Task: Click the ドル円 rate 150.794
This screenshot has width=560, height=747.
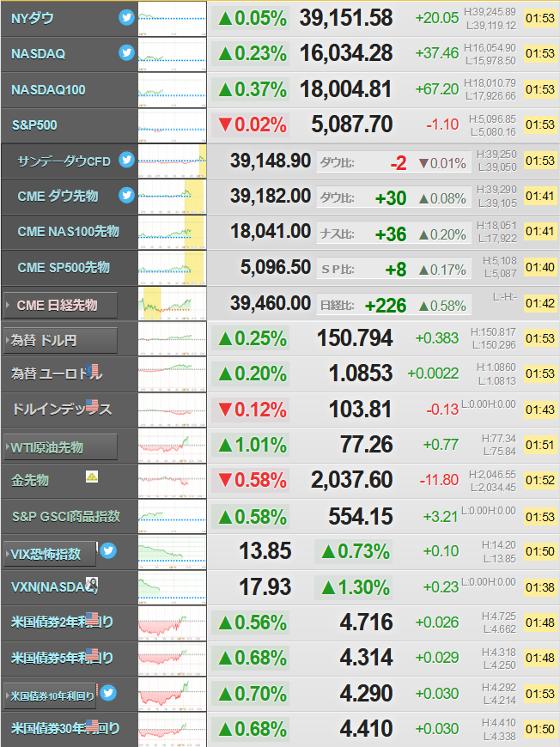Action: 355,338
